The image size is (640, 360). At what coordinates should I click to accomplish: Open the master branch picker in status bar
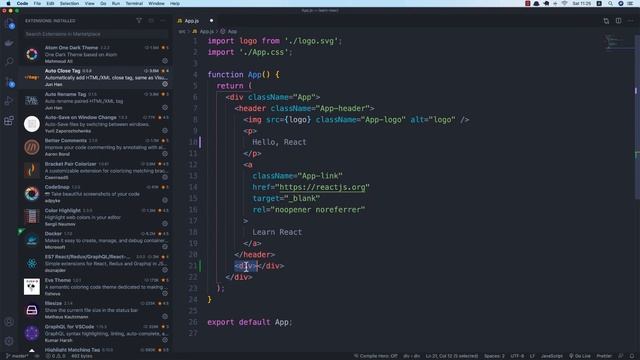click(x=17, y=356)
